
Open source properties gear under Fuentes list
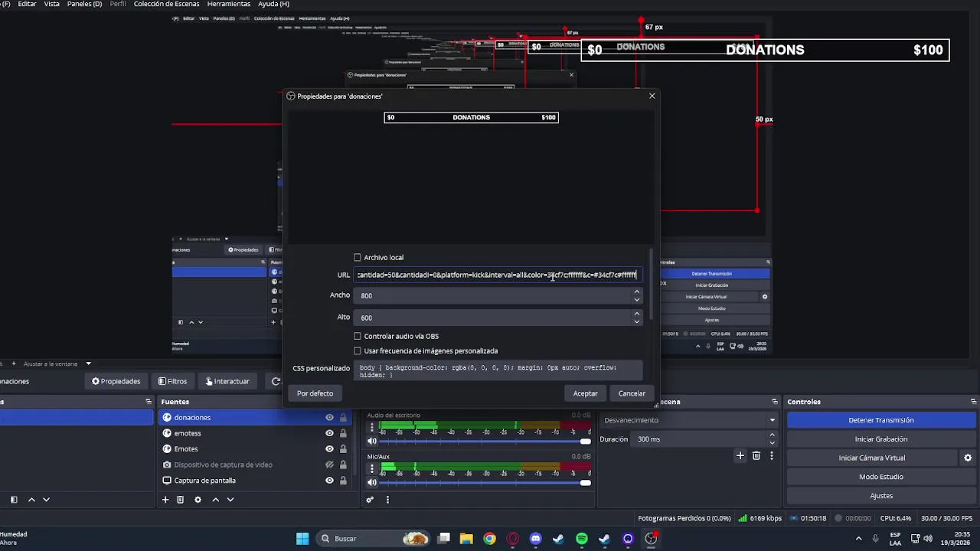198,500
